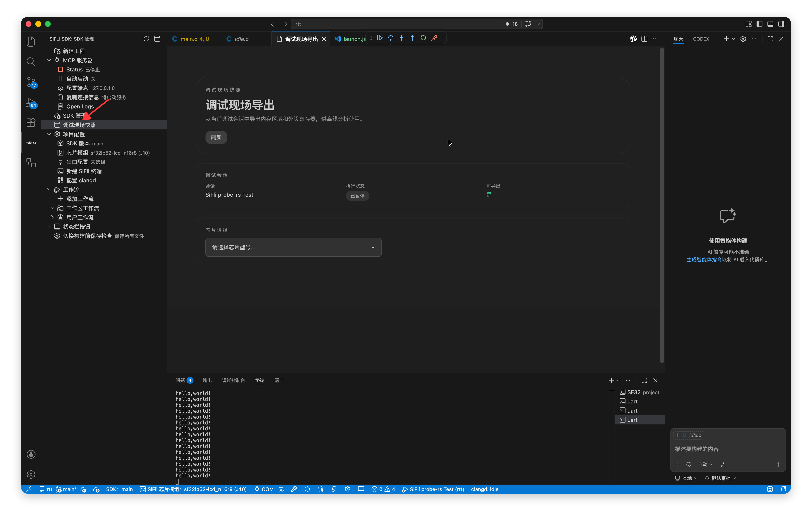Screen dimensions: 812x519
Task: Restart the debug session icon
Action: tap(423, 38)
